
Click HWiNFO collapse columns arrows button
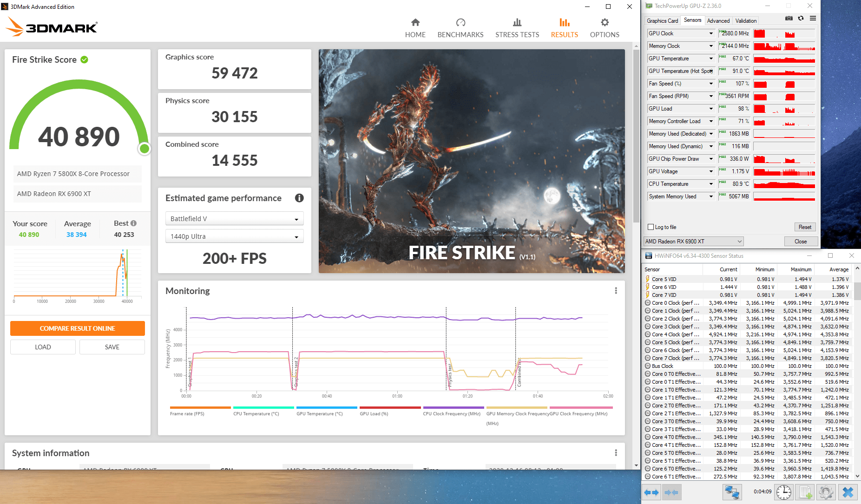tap(671, 492)
